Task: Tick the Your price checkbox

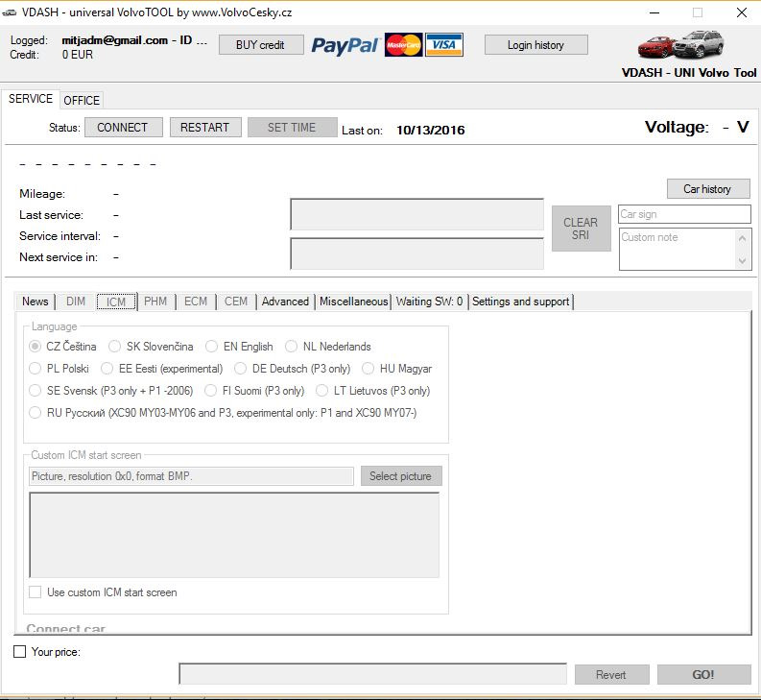Action: tap(19, 651)
